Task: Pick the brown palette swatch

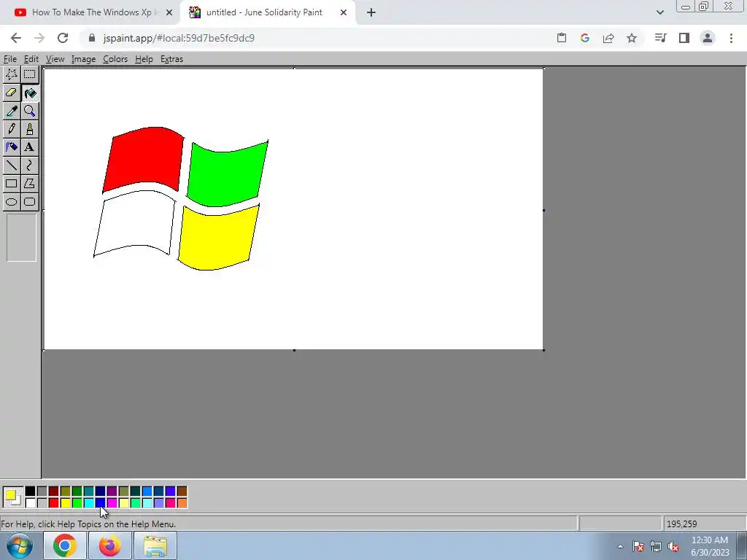Action: (x=182, y=491)
